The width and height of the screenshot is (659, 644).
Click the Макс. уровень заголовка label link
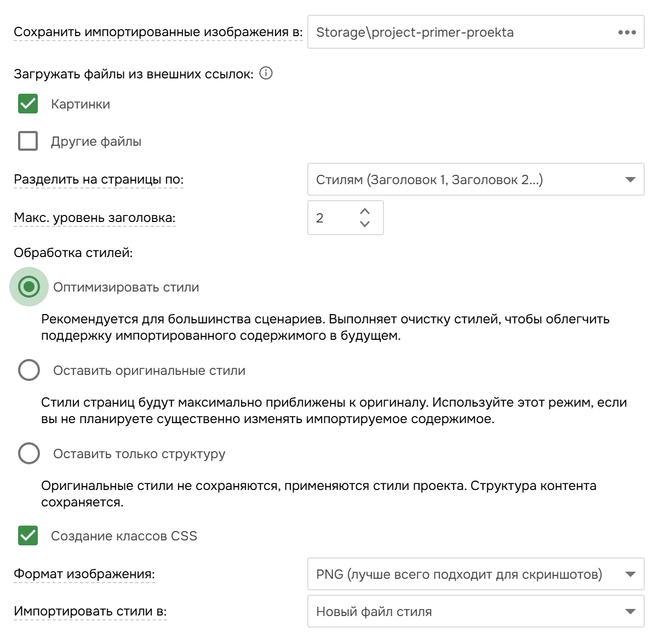(94, 217)
